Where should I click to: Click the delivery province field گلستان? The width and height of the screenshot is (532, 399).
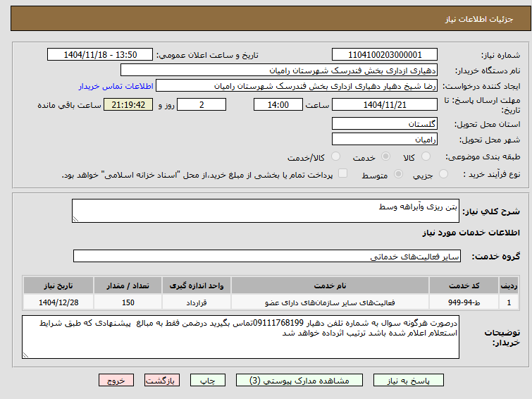point(385,123)
